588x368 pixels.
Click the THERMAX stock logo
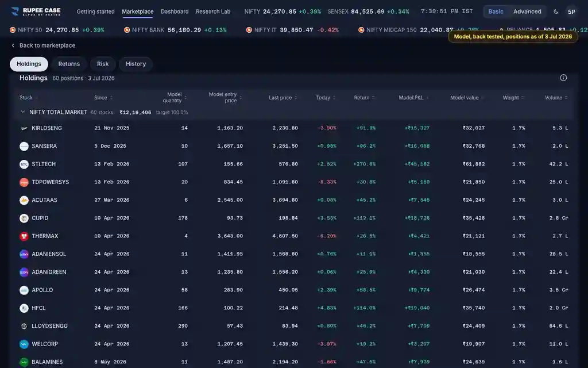(24, 236)
